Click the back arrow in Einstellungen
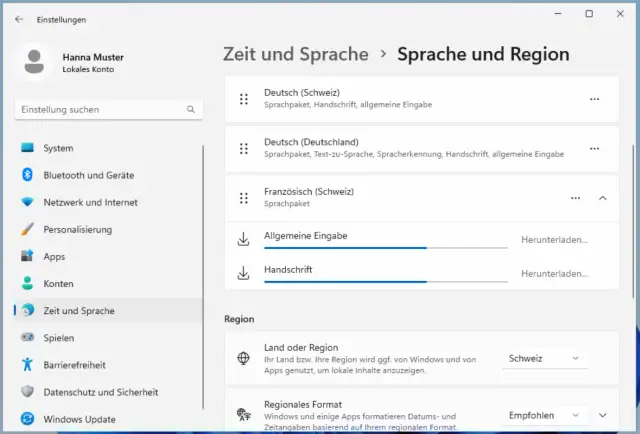Screen dimensions: 640x434 pyautogui.click(x=19, y=19)
